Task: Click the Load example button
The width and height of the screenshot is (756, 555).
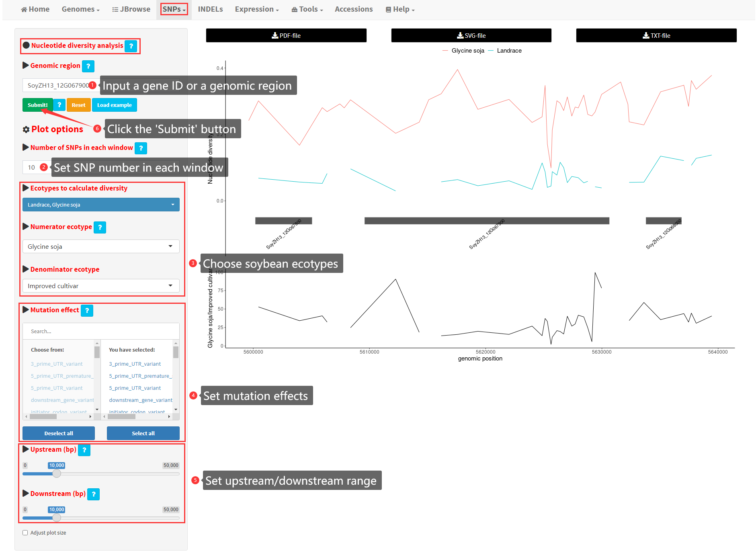Action: point(114,105)
